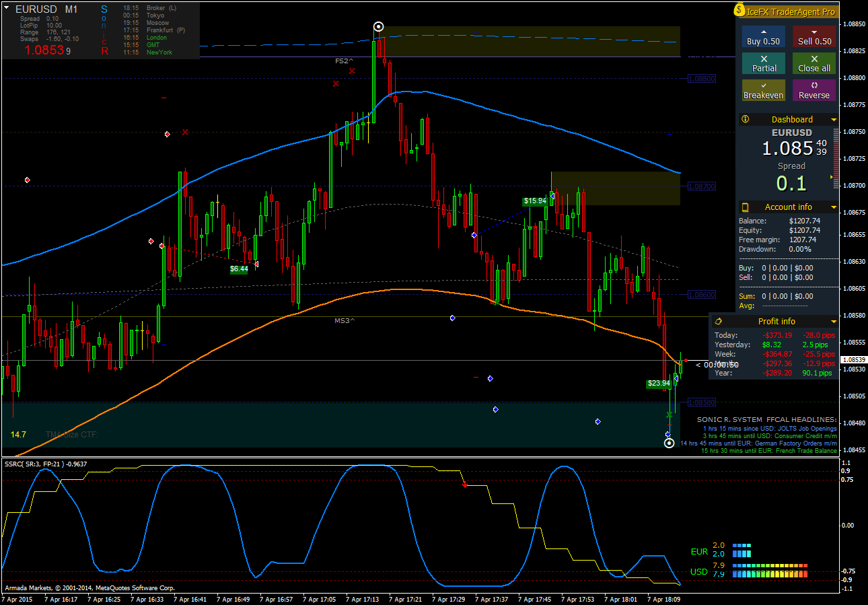Click the EUR currency strength meter bars
The width and height of the screenshot is (868, 605).
(x=742, y=550)
